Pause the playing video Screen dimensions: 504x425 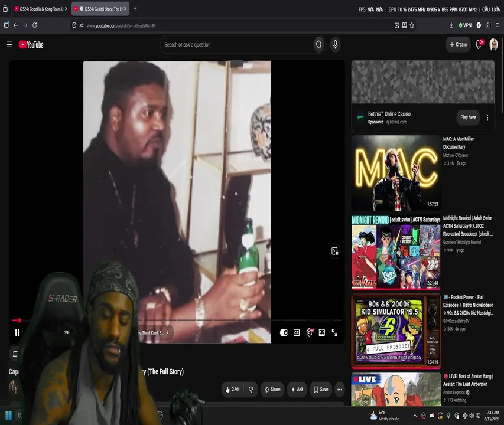pos(17,332)
